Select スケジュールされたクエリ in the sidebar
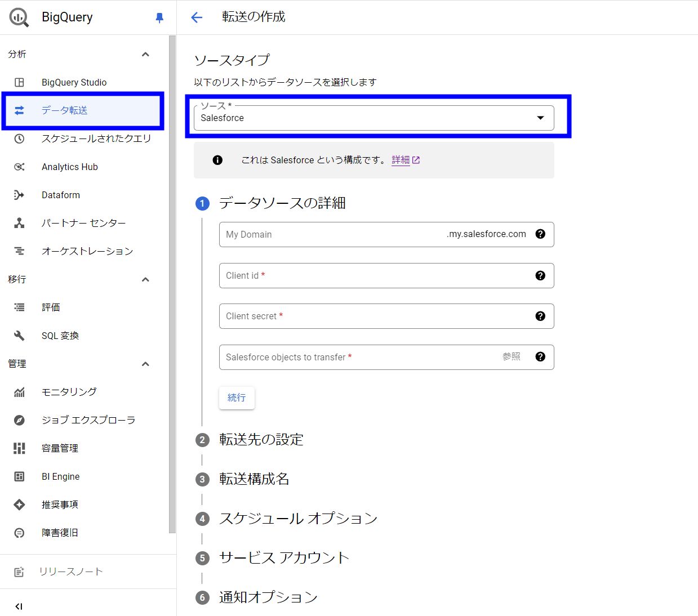Screen dimensions: 698x616 [x=96, y=139]
